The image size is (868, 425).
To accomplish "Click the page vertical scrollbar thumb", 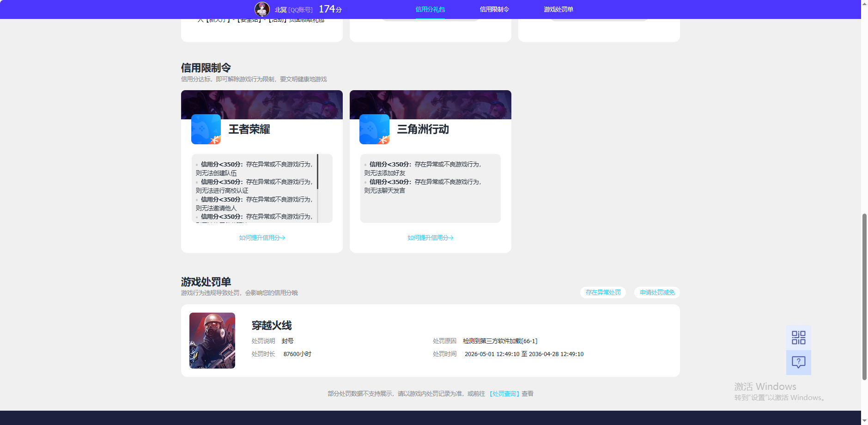I will (x=864, y=296).
